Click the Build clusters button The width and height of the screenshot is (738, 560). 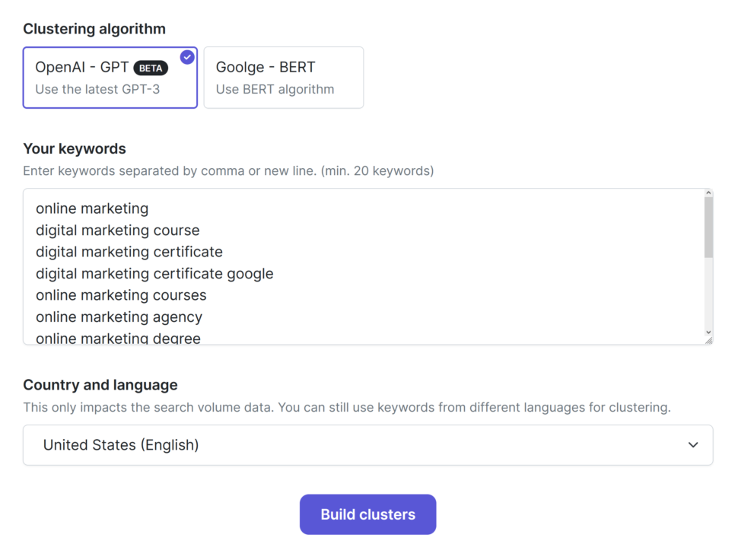pyautogui.click(x=367, y=514)
